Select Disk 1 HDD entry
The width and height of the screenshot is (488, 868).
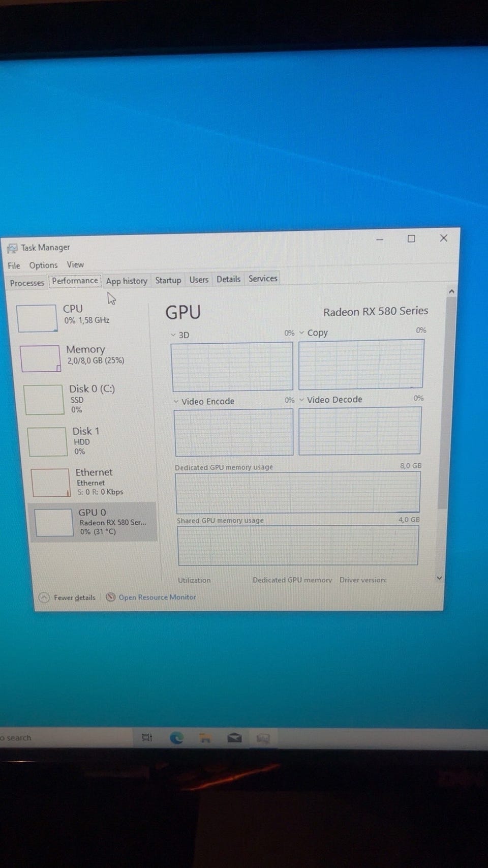[89, 440]
